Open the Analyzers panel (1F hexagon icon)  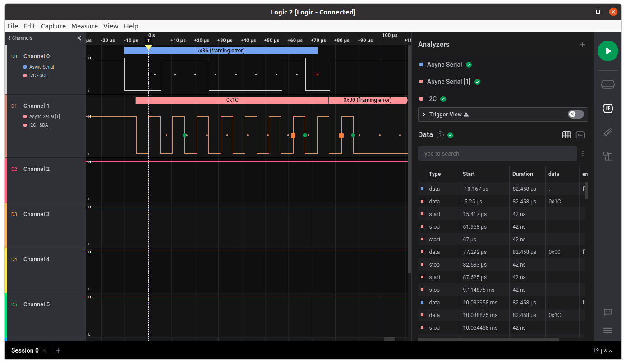(608, 108)
